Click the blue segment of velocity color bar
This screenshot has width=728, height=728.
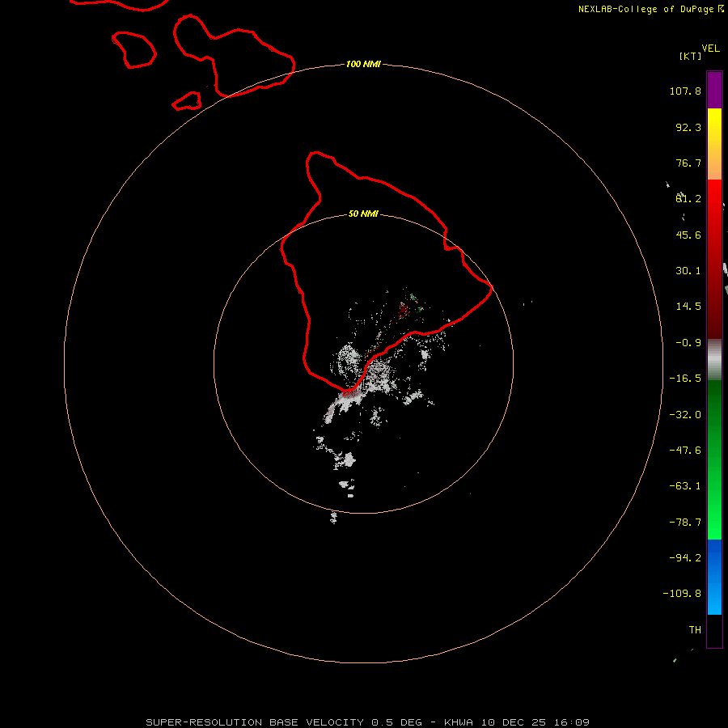click(x=714, y=577)
